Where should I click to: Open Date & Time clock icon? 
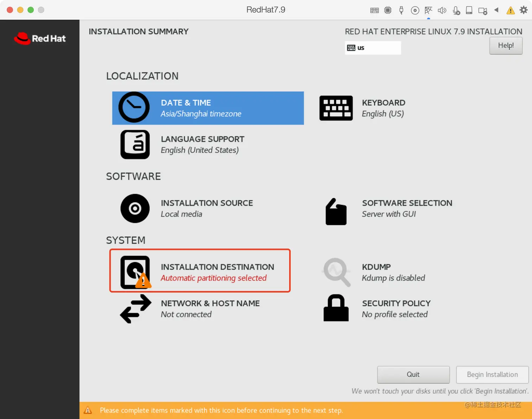(134, 107)
